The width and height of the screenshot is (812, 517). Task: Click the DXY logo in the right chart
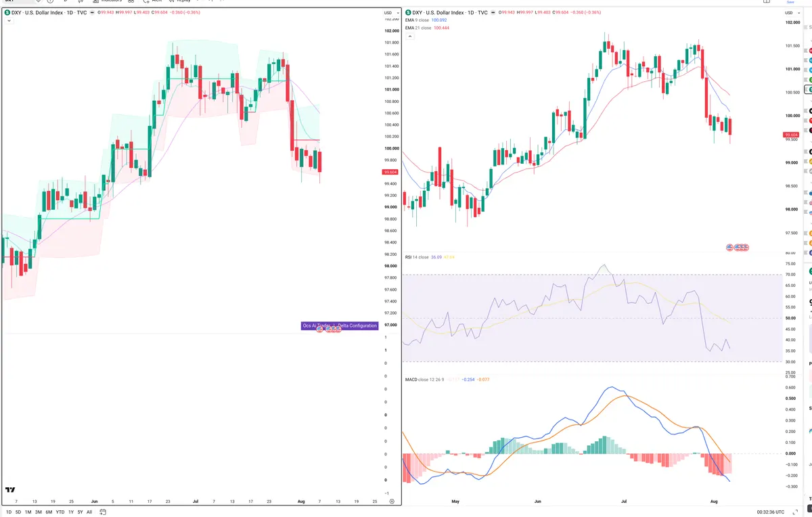point(408,13)
